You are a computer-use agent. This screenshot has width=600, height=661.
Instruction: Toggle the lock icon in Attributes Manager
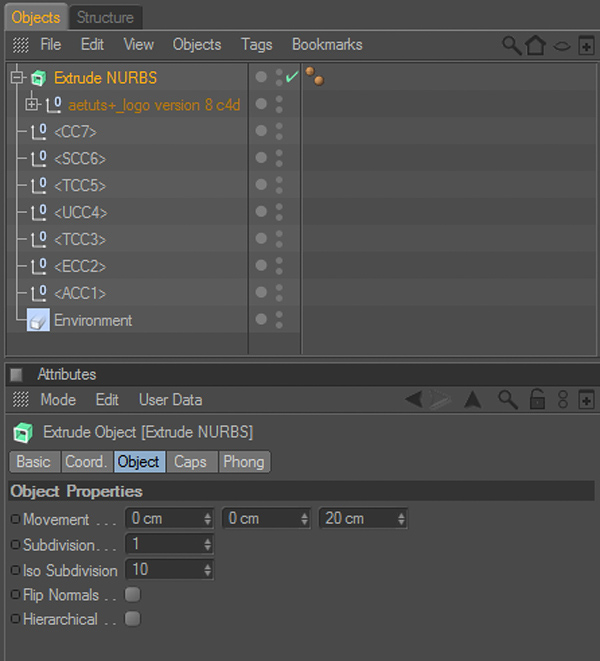pyautogui.click(x=537, y=399)
